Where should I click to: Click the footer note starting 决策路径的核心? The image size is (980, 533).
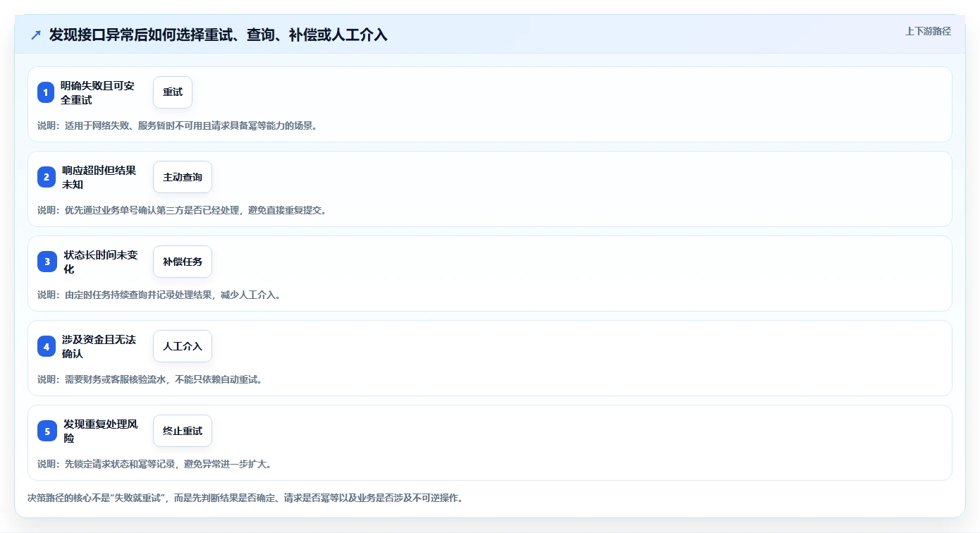pyautogui.click(x=245, y=498)
